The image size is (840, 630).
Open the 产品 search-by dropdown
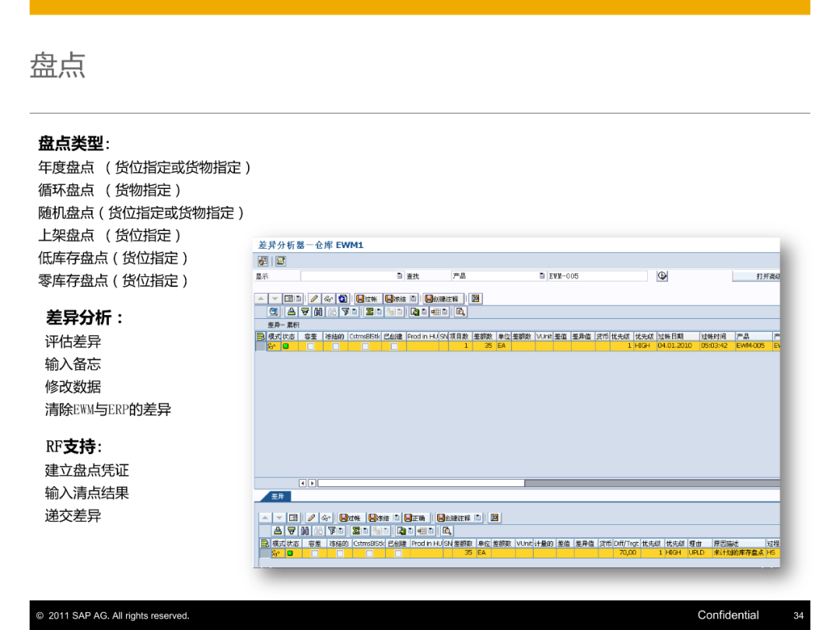541,276
